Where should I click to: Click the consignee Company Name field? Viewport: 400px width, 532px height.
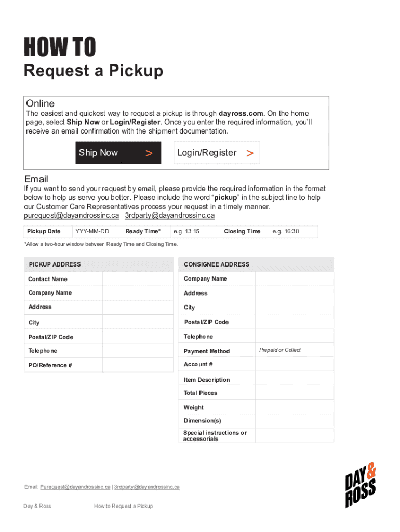point(294,279)
